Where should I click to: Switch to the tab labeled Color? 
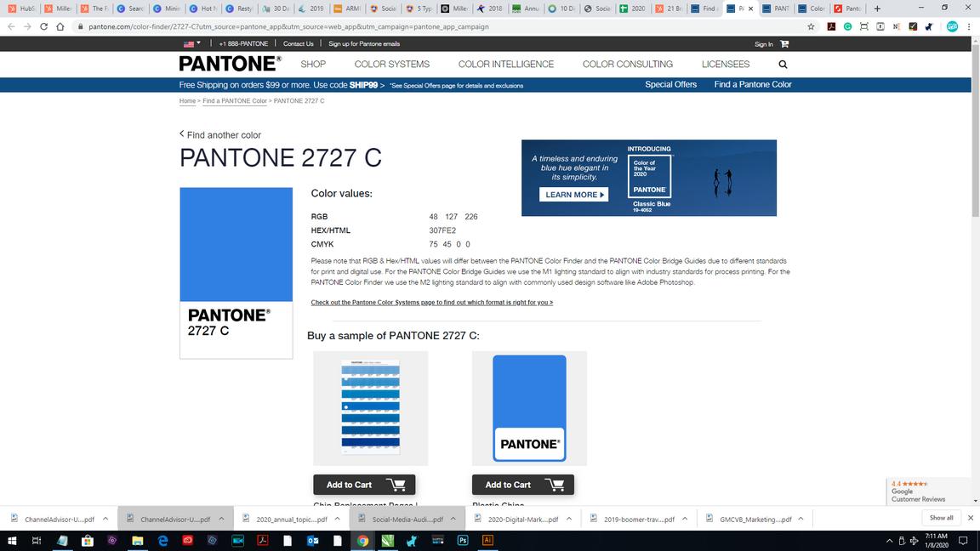(812, 9)
